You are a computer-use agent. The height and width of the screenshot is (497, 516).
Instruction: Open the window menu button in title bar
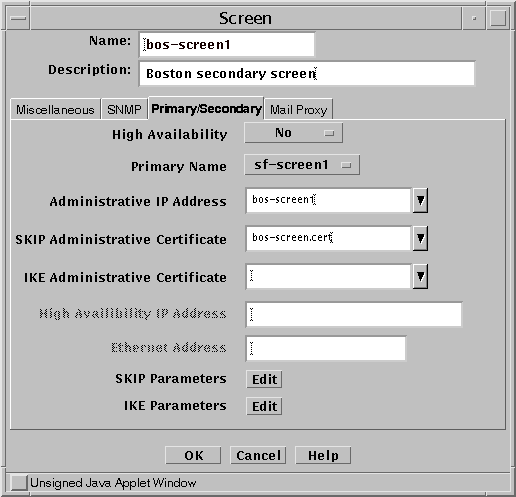coord(18,18)
